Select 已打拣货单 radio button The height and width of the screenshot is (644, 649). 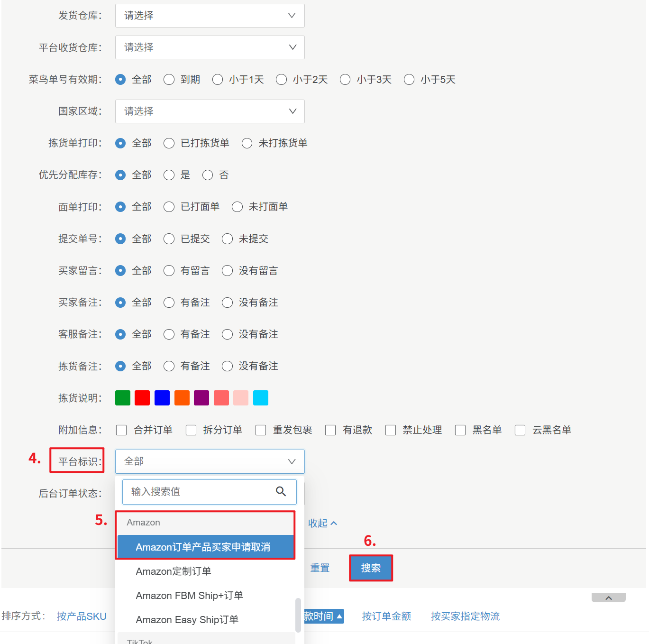click(x=169, y=143)
